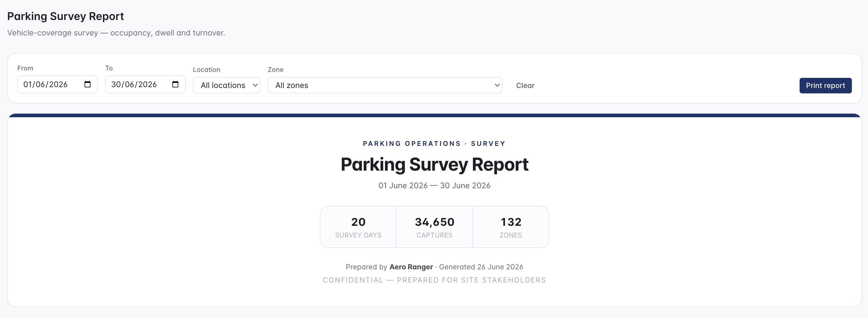Click the 34,650 Captures stat
Screen dimensions: 868x318
coord(434,227)
